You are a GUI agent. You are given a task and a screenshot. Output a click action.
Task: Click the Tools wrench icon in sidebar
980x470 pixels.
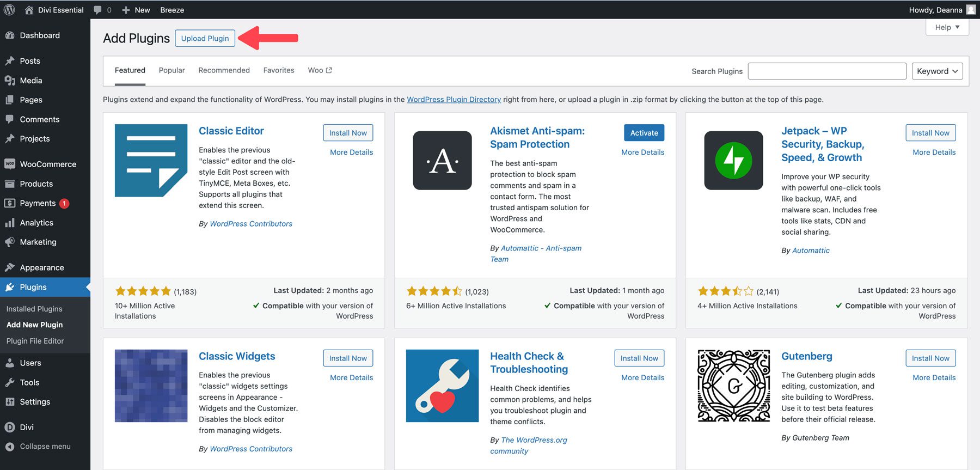pos(10,382)
